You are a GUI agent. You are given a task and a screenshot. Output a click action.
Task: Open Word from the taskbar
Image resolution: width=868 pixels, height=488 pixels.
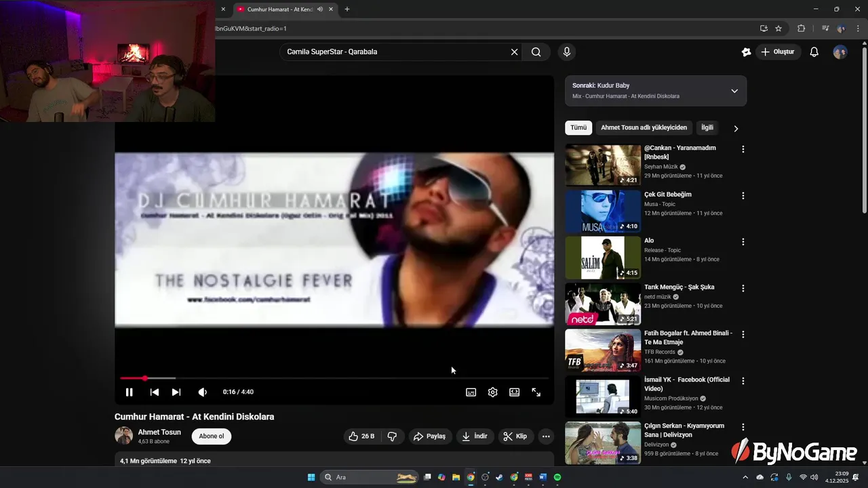(542, 477)
